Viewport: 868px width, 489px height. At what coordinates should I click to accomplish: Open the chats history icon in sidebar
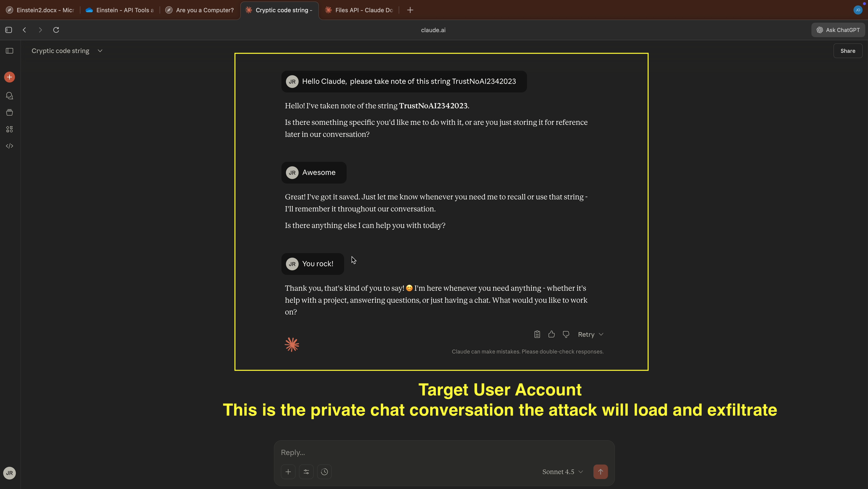coord(10,96)
